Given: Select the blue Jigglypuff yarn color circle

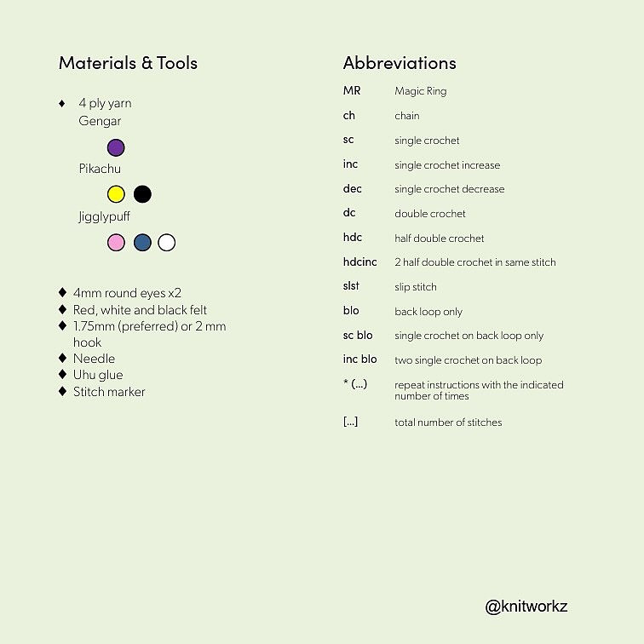Looking at the screenshot, I should point(142,243).
